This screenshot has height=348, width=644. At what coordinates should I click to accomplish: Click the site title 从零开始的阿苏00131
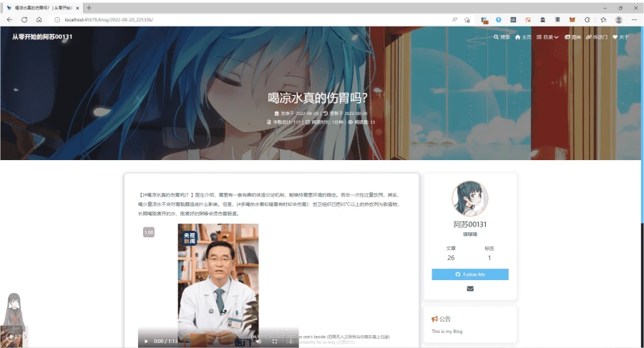point(42,36)
